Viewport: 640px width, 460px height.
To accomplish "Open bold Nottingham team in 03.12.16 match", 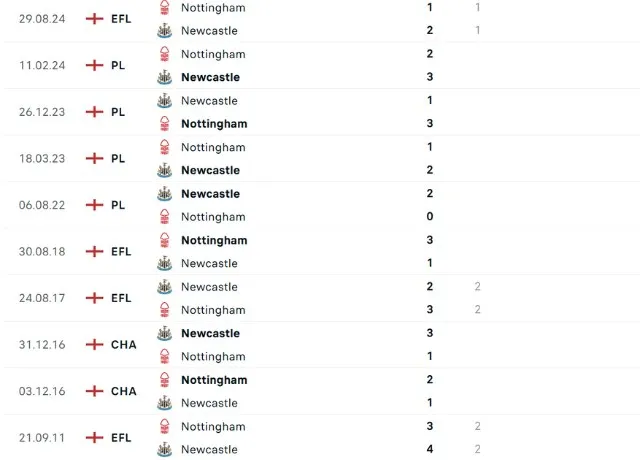I will pyautogui.click(x=214, y=380).
